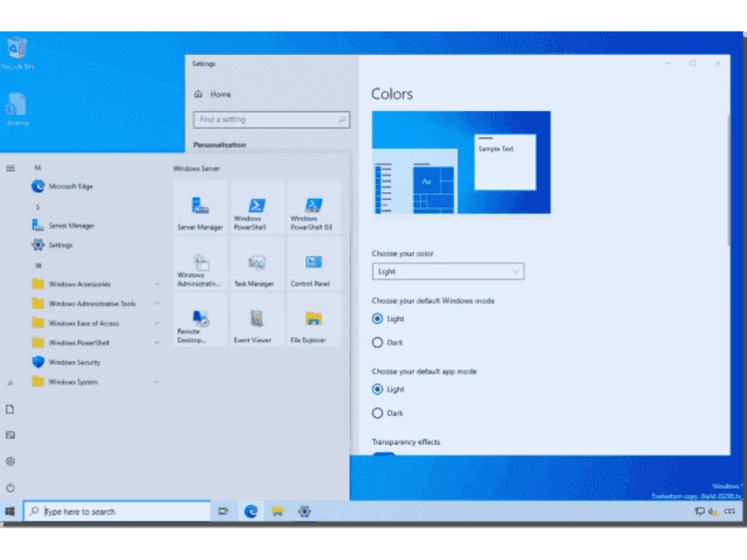Click the CES input indicator in tray
Screen dimensions: 747x560
click(x=729, y=511)
